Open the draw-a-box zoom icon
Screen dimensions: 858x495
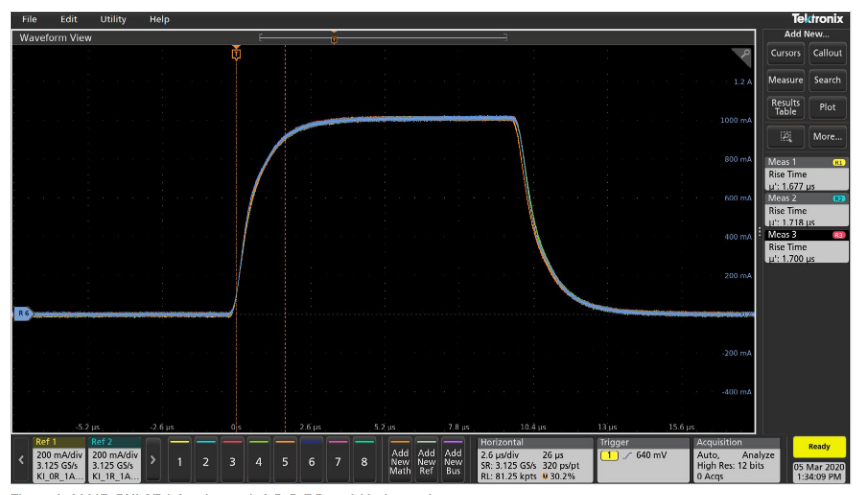[x=786, y=137]
